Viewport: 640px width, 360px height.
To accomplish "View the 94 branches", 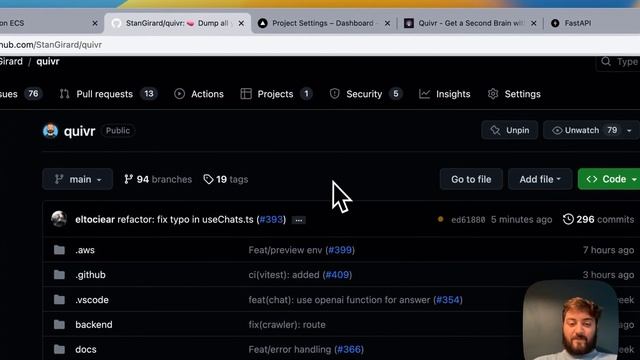I will [x=158, y=179].
